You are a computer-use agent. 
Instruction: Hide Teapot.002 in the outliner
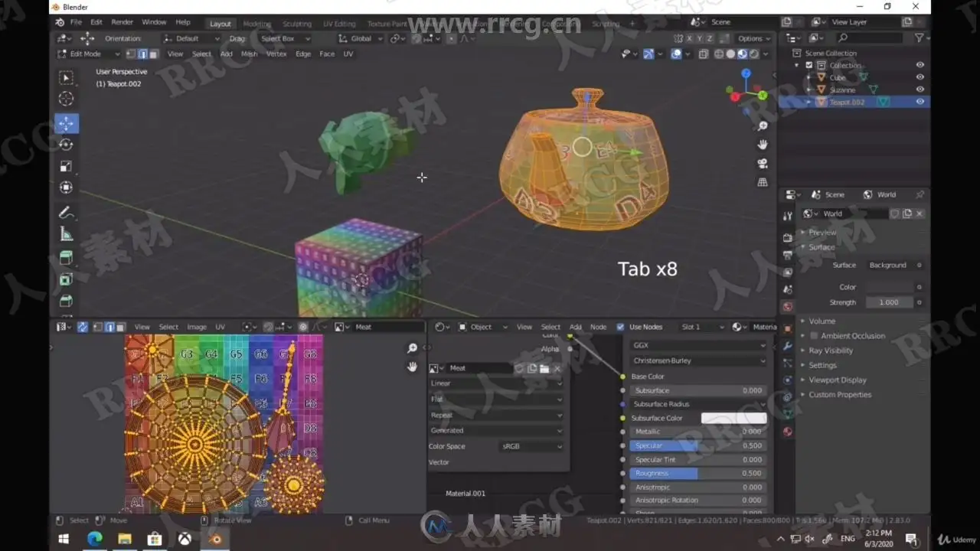click(x=920, y=102)
